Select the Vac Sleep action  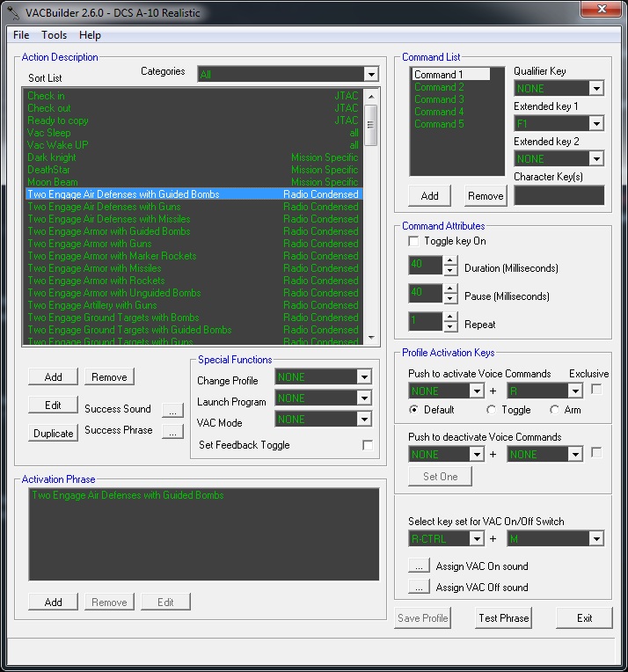click(x=193, y=133)
